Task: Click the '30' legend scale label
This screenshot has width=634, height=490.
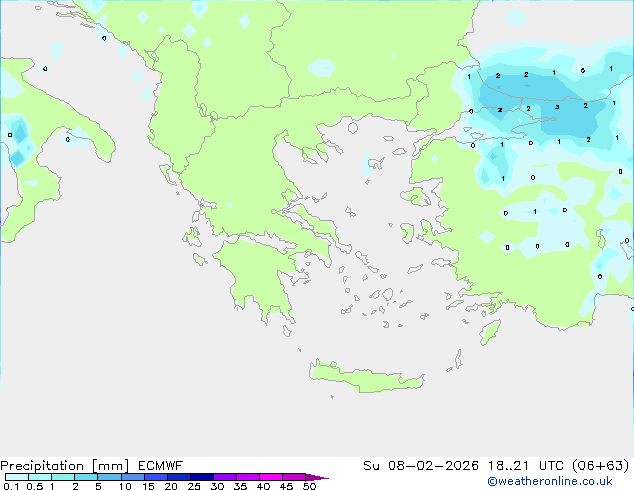Action: coord(217,486)
